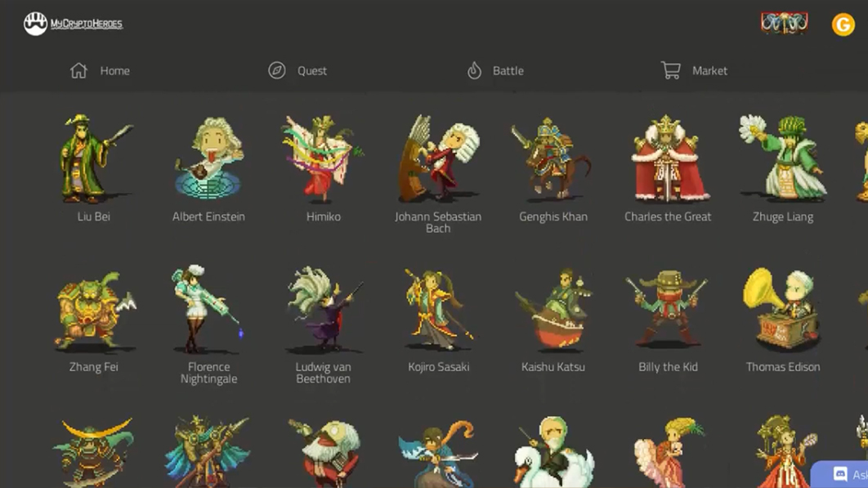The height and width of the screenshot is (488, 868).
Task: Switch to the Battle tab
Action: click(508, 71)
